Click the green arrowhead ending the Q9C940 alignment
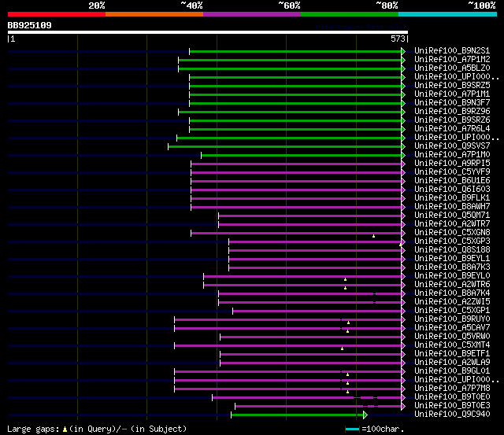Viewport: 504px width, 435px height. pyautogui.click(x=365, y=415)
